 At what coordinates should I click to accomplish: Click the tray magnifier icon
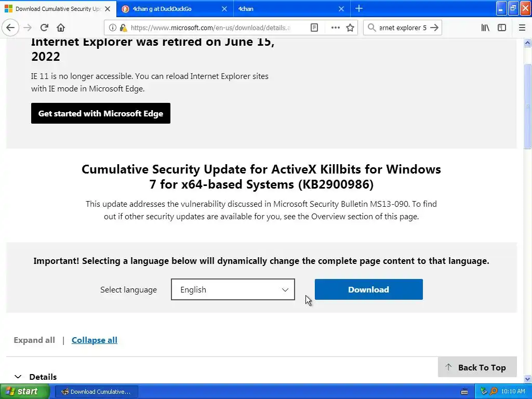pyautogui.click(x=494, y=391)
